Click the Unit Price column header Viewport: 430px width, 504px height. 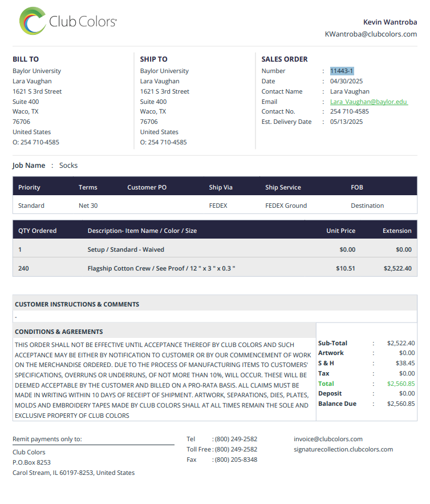click(x=340, y=231)
